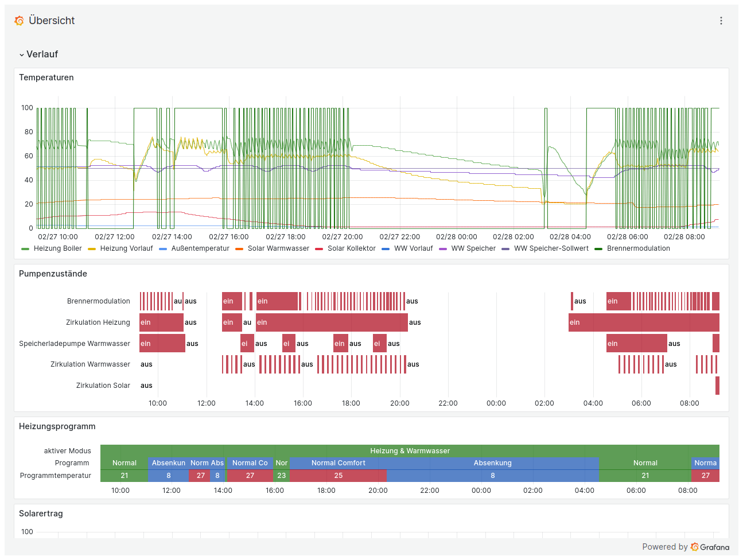Image resolution: width=743 pixels, height=560 pixels.
Task: Toggle Brennermodulation legend series
Action: (638, 248)
